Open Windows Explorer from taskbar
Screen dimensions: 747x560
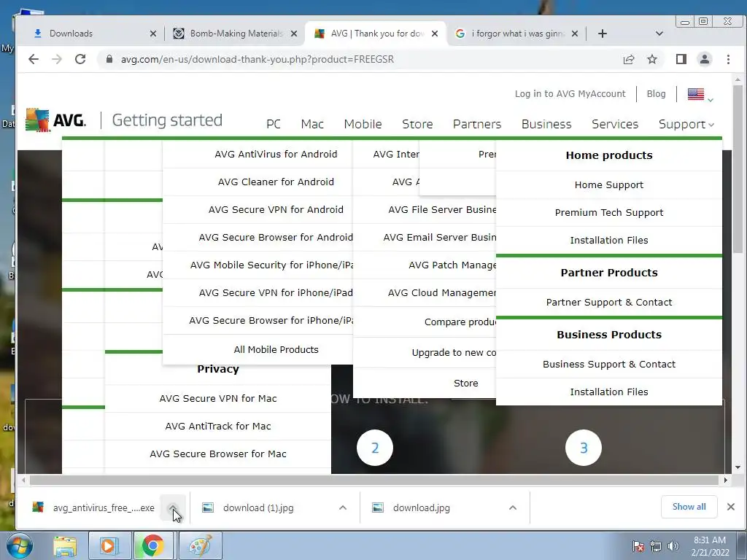[x=65, y=545]
